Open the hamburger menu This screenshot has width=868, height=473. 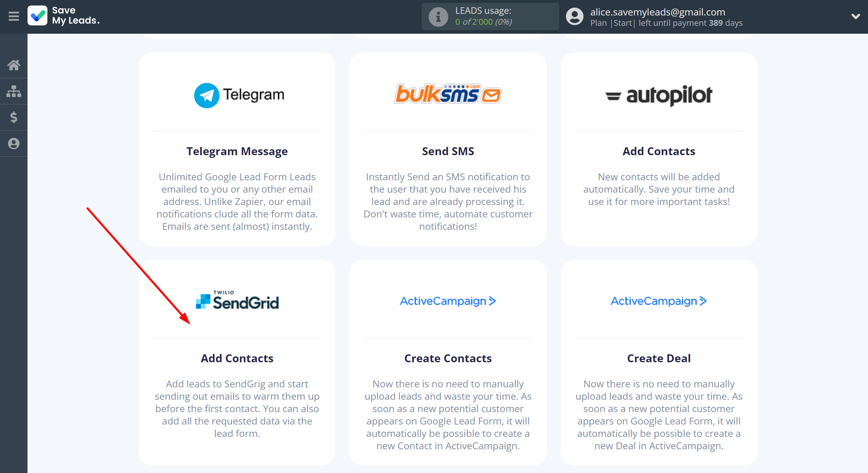pyautogui.click(x=14, y=16)
